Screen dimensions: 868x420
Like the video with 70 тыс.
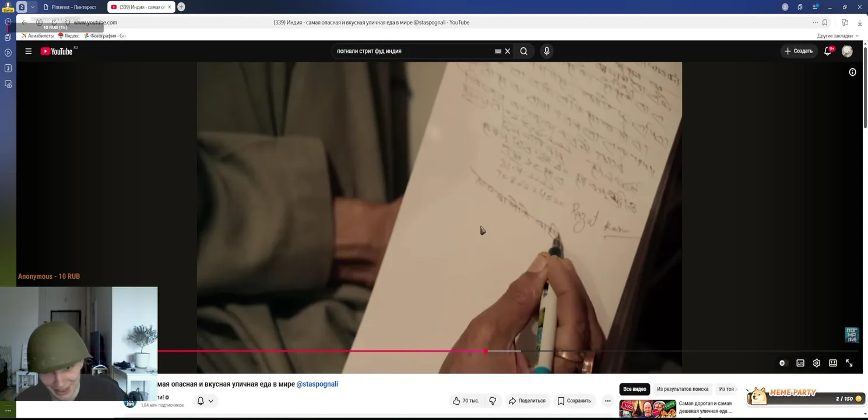tap(466, 401)
